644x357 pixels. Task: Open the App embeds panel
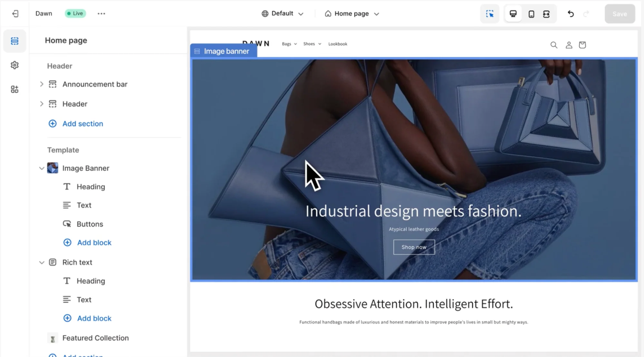pyautogui.click(x=14, y=89)
